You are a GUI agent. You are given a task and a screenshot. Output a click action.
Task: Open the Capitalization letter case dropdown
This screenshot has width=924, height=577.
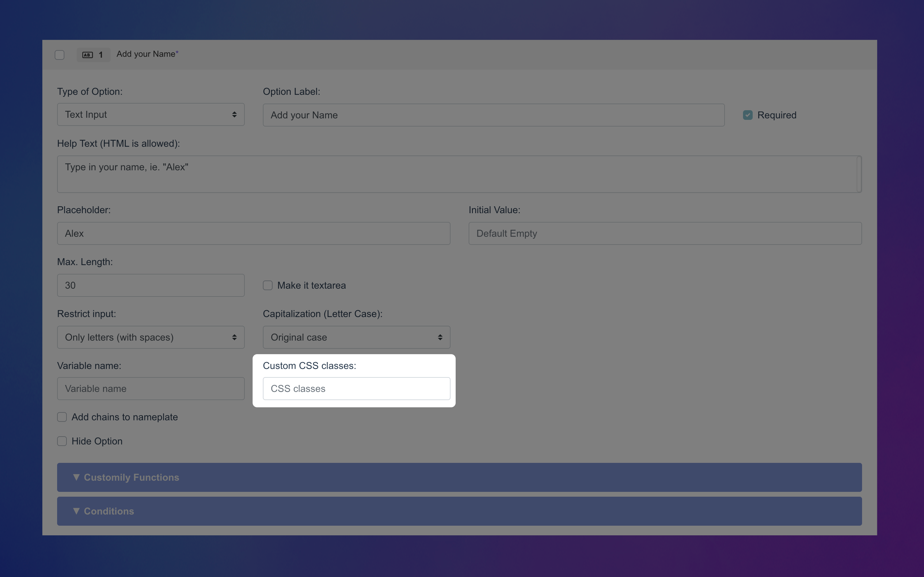[x=356, y=337]
